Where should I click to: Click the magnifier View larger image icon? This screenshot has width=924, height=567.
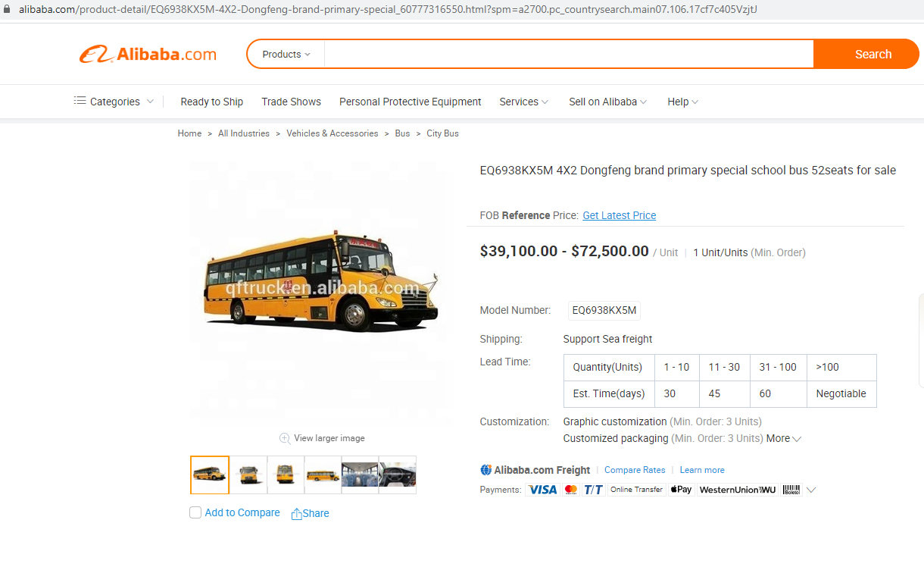[x=285, y=438]
